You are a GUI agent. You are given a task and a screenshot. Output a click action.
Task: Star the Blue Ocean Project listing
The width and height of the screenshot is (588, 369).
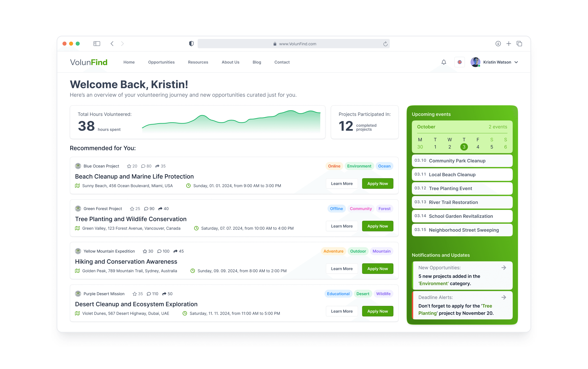129,166
